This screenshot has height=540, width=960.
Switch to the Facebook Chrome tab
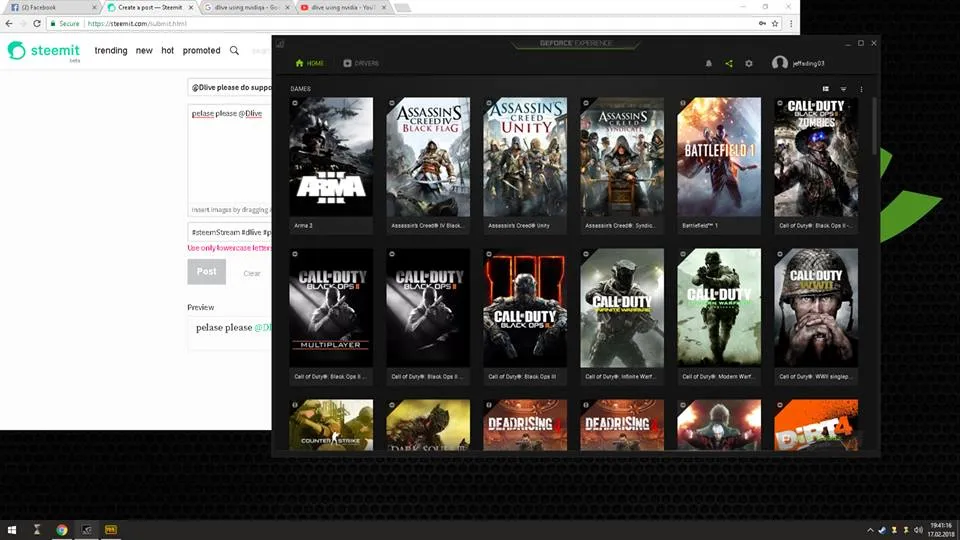[x=52, y=7]
